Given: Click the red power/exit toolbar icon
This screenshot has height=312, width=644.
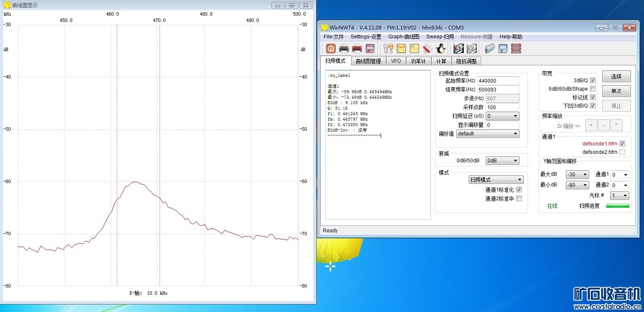Looking at the screenshot, I should (x=331, y=48).
